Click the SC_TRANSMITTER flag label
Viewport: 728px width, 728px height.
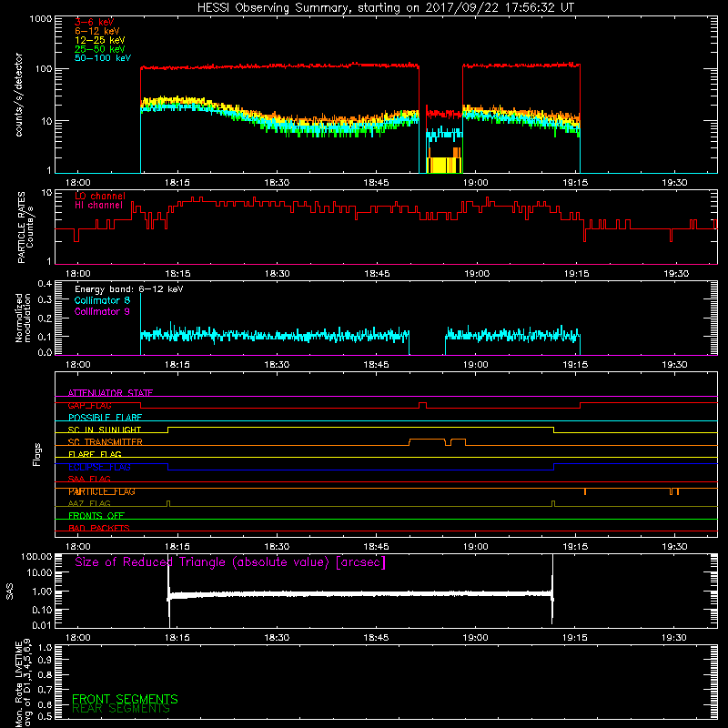pyautogui.click(x=106, y=442)
